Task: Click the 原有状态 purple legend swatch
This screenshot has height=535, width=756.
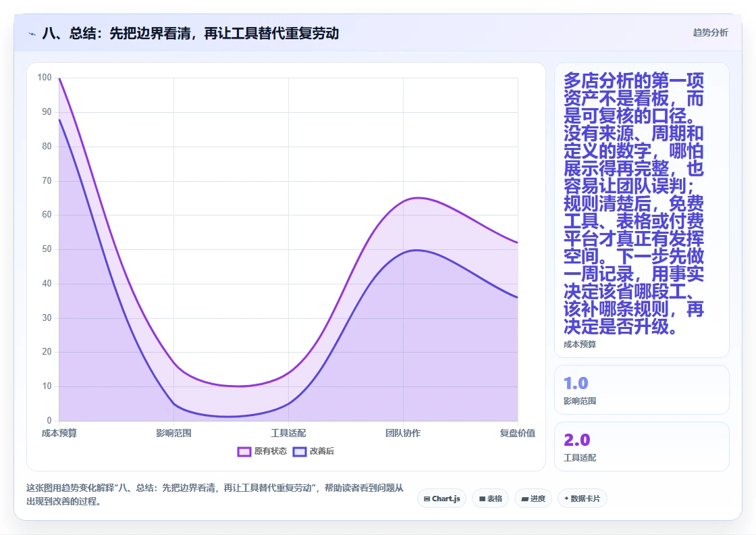Action: pos(244,451)
